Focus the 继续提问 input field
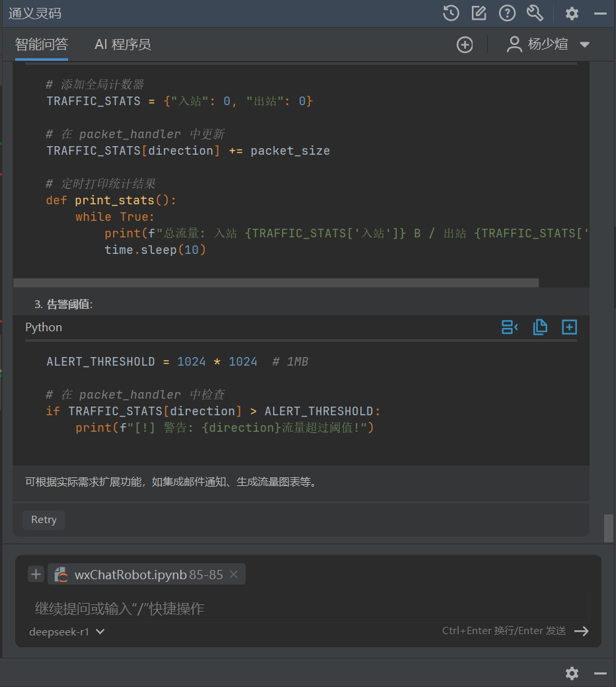Screen dimensions: 616x687 308,608
